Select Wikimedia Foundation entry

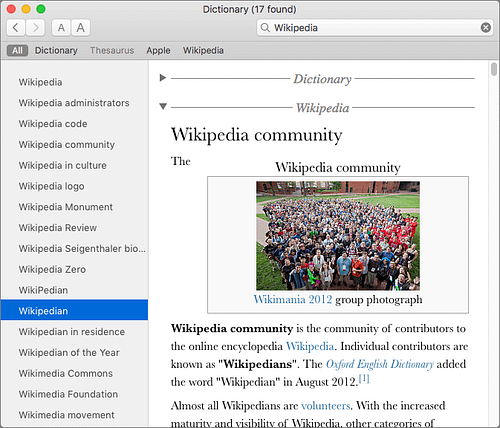click(75, 394)
